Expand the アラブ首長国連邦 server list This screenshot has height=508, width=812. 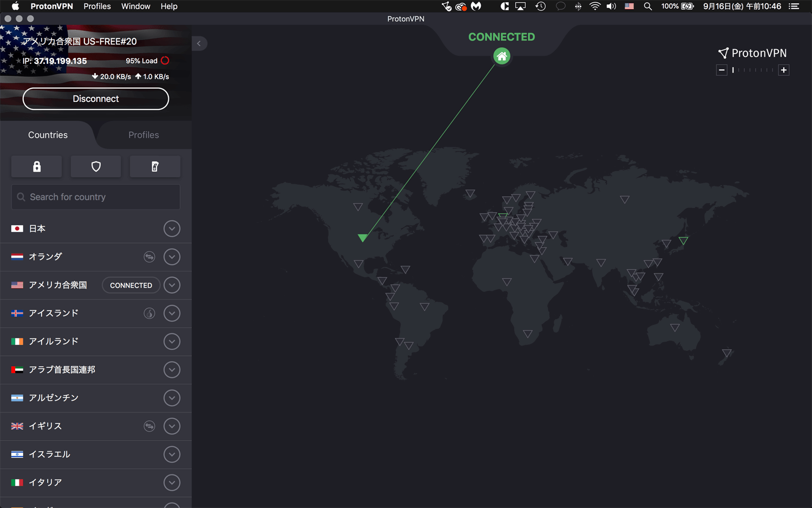(172, 369)
